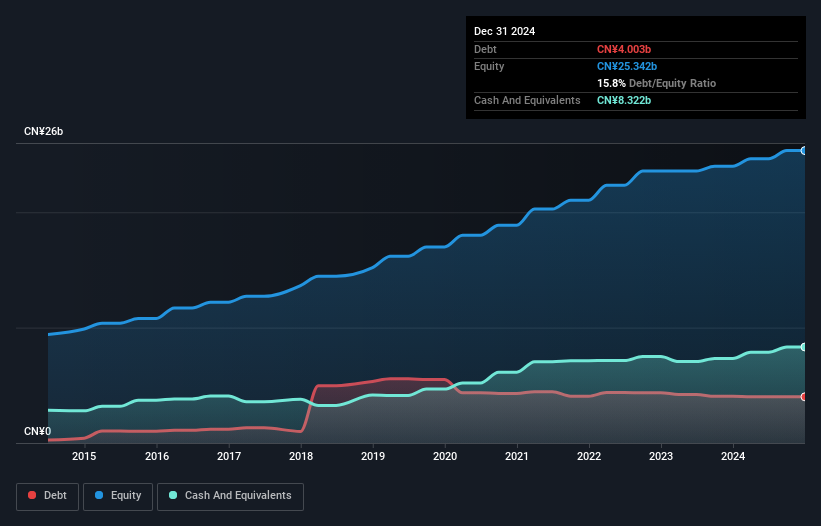The image size is (821, 526).
Task: Toggle the Cash And Equivalents legend button
Action: (x=230, y=496)
